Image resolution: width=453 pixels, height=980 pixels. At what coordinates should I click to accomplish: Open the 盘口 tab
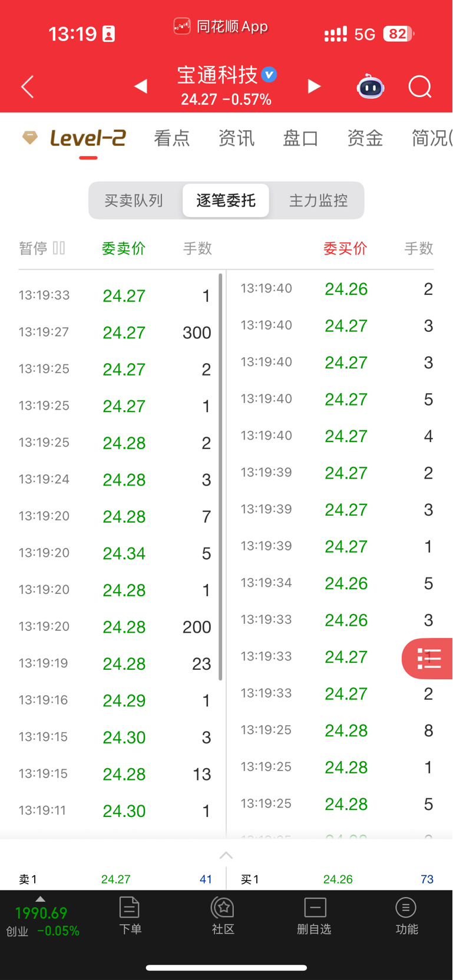301,138
